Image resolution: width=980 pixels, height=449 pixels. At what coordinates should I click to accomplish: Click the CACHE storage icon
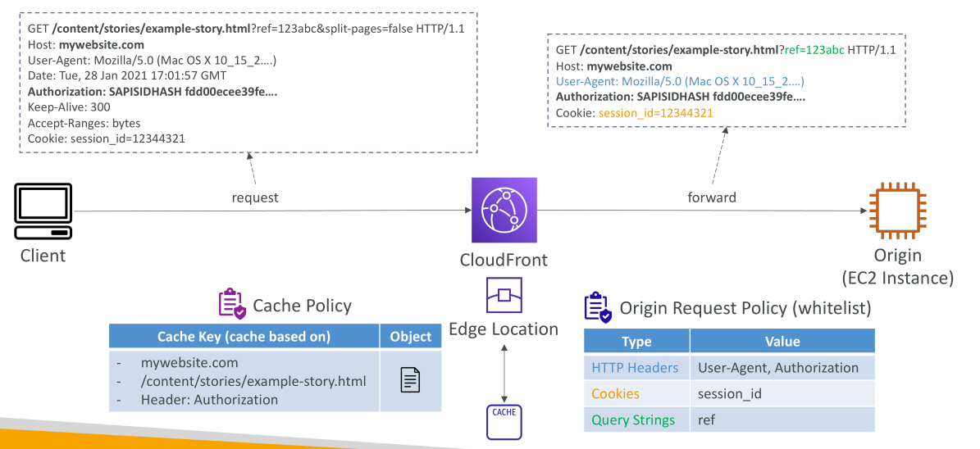coord(504,424)
